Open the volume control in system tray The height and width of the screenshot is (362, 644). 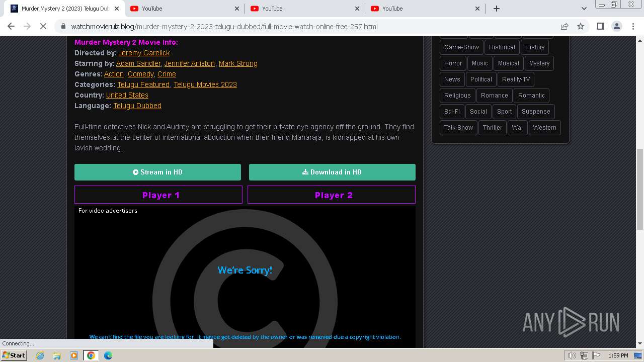point(572,355)
